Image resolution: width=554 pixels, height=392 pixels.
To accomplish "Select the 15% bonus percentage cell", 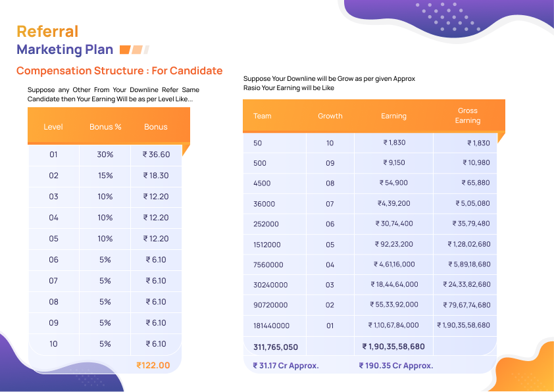I will pyautogui.click(x=105, y=176).
